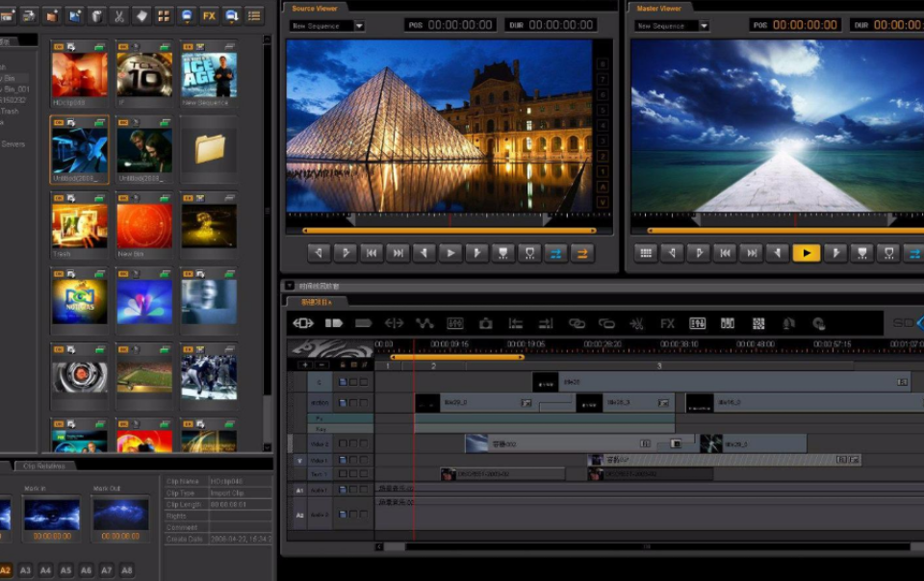Screen dimensions: 924x581
Task: Open the Master Viewer sequence dropdown
Action: (x=704, y=26)
